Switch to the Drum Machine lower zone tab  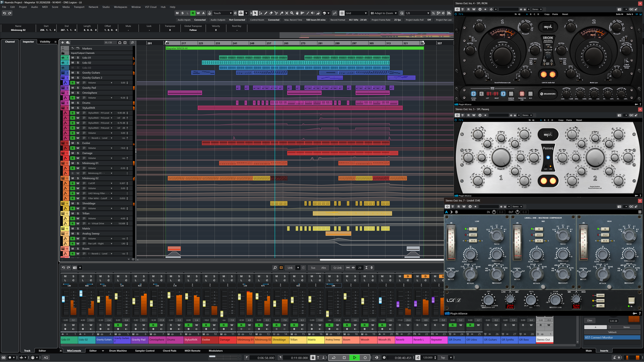point(118,351)
